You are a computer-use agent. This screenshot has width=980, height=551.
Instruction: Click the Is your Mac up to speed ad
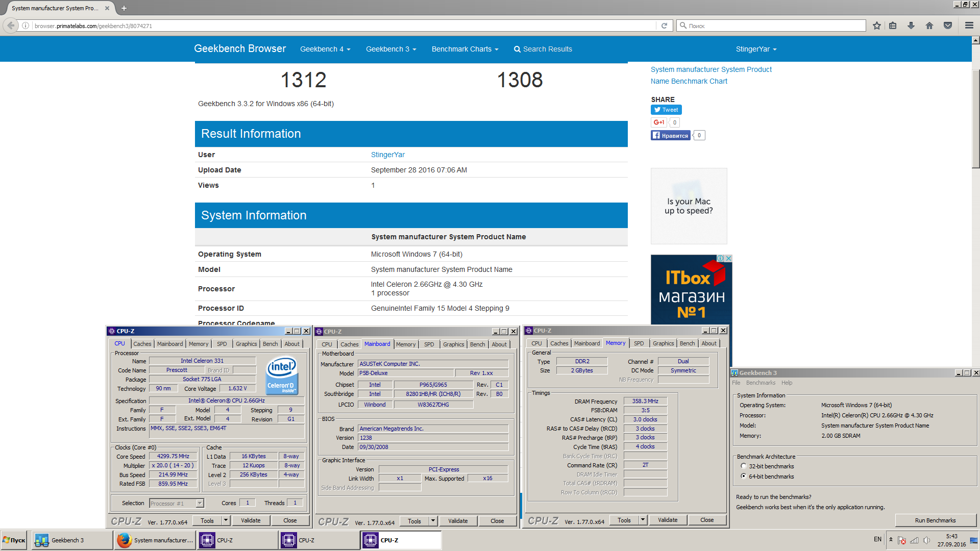click(x=689, y=206)
